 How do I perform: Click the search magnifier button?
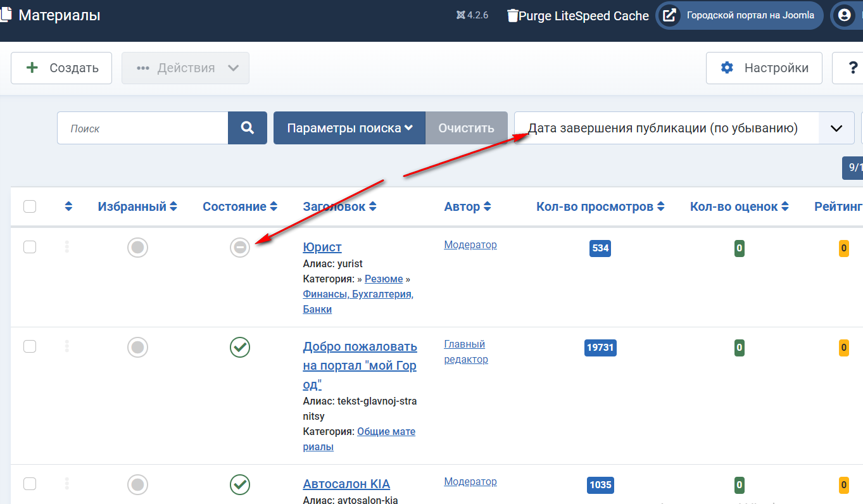(248, 128)
